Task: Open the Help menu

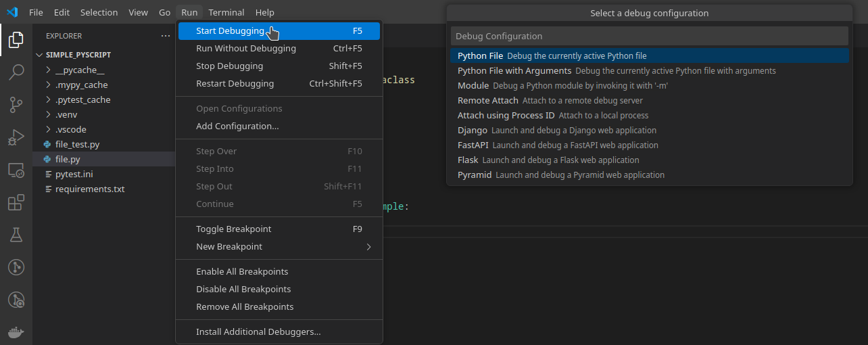Action: tap(265, 12)
